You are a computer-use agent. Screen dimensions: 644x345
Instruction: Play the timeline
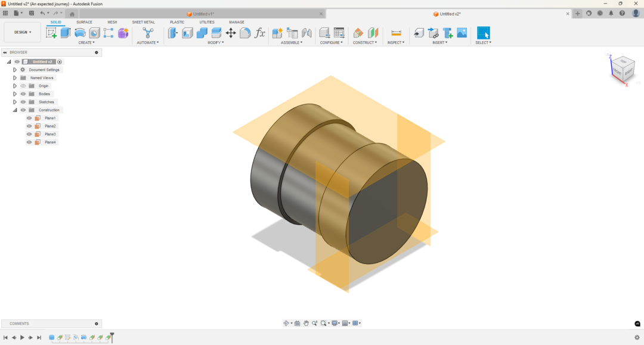22,338
